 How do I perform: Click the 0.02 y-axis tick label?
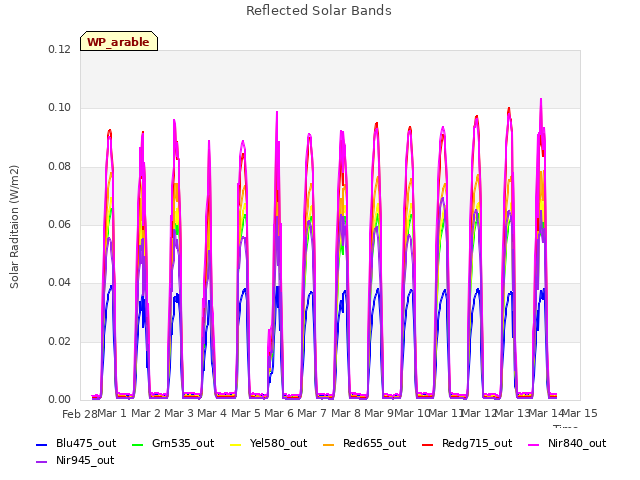[60, 341]
